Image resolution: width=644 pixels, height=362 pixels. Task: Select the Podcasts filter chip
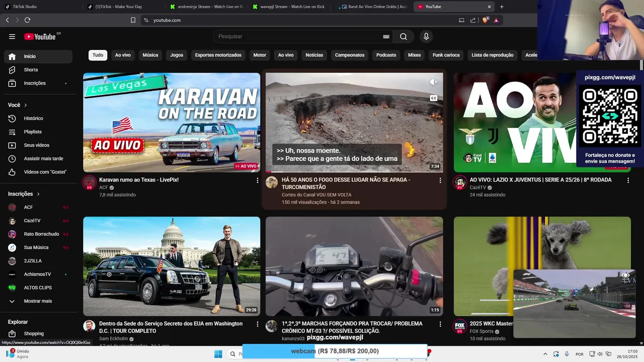click(x=386, y=55)
